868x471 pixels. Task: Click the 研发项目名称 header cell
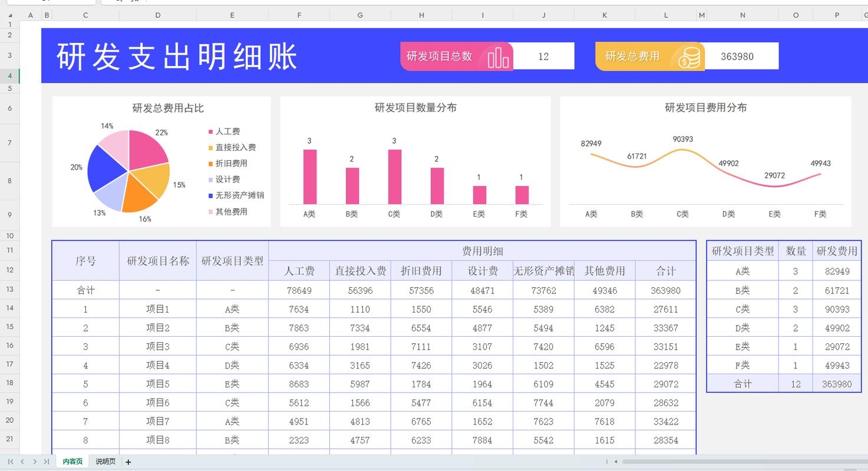(158, 261)
